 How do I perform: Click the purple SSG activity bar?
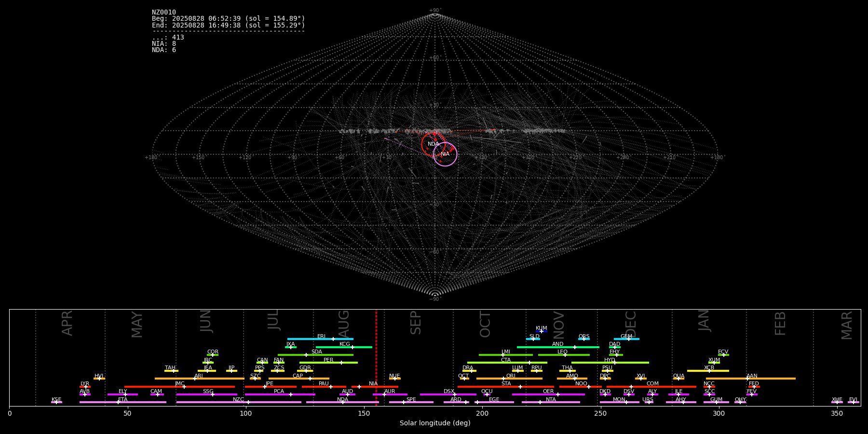click(x=206, y=394)
